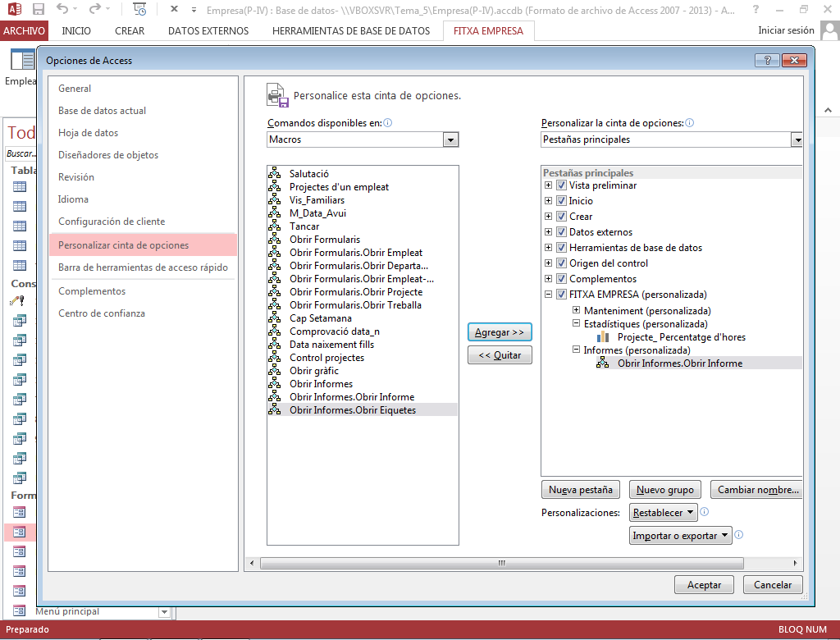
Task: Click the Aceptar button
Action: pyautogui.click(x=704, y=585)
